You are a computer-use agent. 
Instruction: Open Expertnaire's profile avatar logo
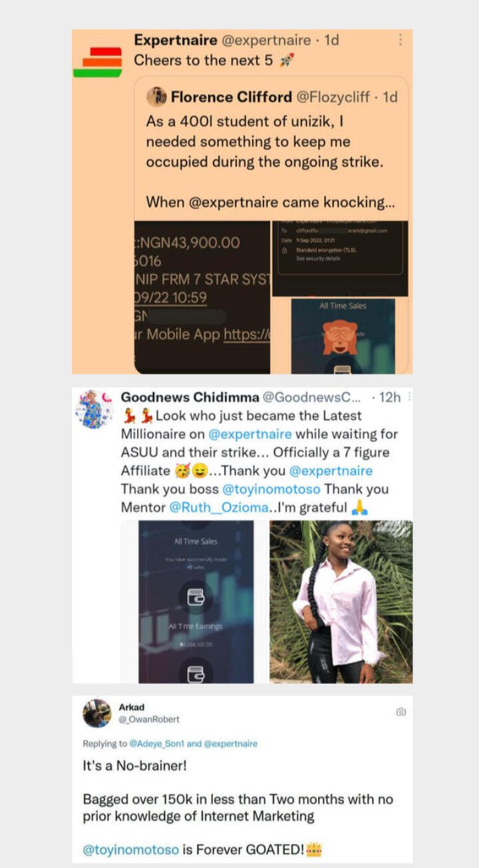[97, 62]
